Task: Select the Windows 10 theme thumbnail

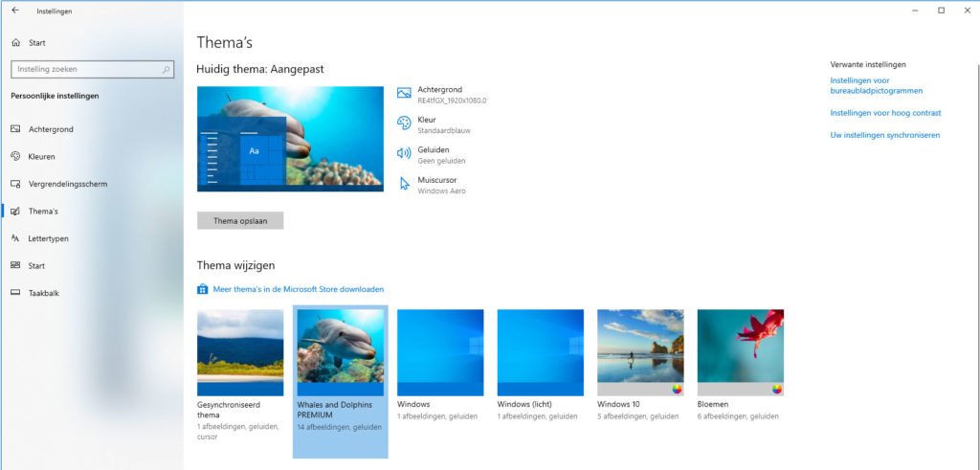Action: [x=640, y=352]
